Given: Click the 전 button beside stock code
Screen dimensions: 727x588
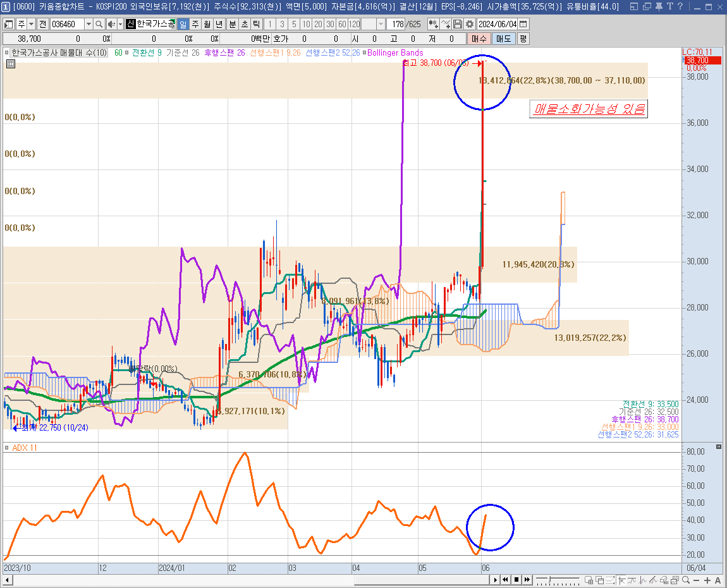Looking at the screenshot, I should tap(42, 24).
